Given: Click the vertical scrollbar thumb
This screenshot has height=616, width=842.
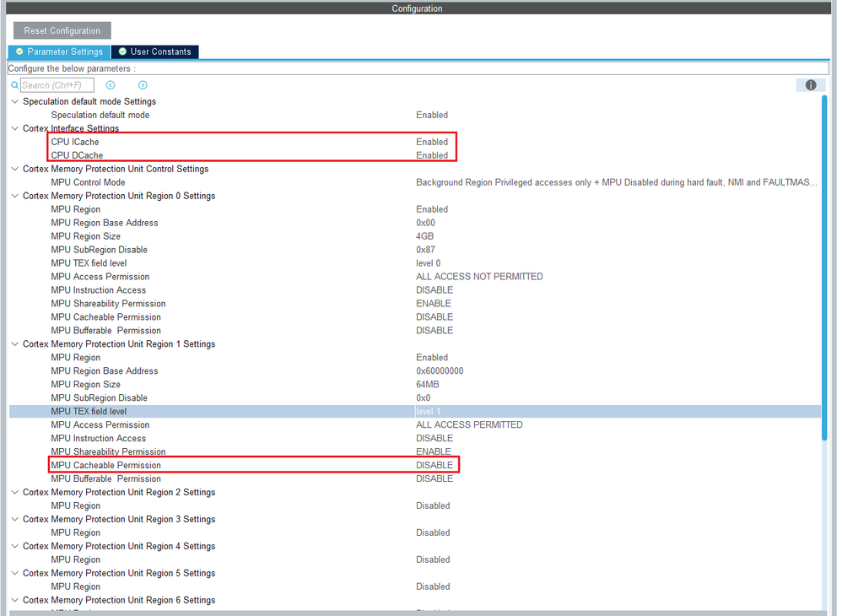Looking at the screenshot, I should click(824, 268).
